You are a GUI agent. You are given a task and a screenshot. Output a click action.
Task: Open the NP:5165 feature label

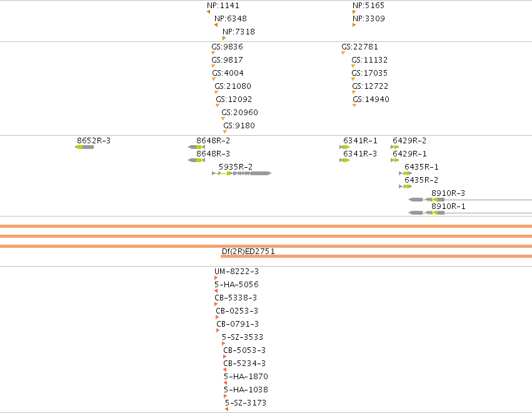click(368, 6)
